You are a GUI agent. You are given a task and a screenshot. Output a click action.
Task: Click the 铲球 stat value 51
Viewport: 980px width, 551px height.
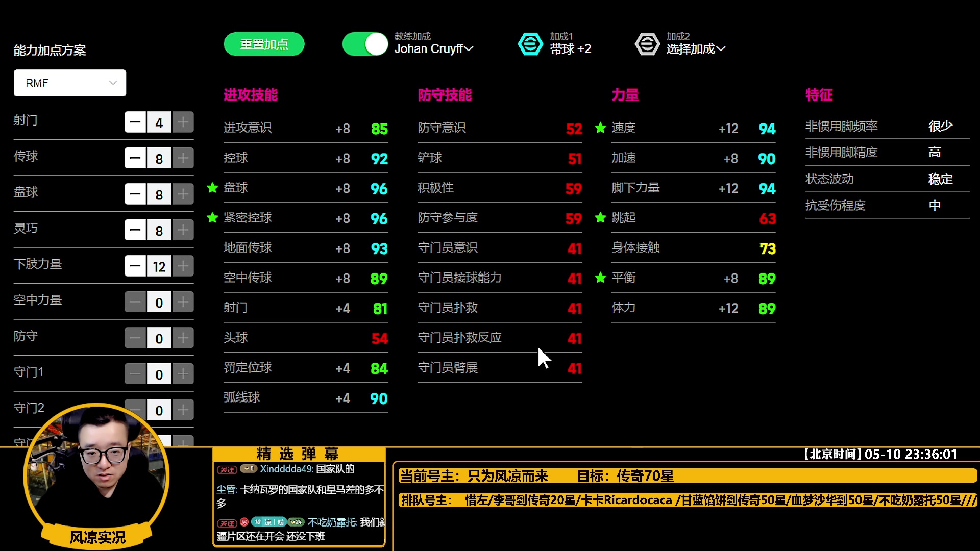click(x=575, y=159)
